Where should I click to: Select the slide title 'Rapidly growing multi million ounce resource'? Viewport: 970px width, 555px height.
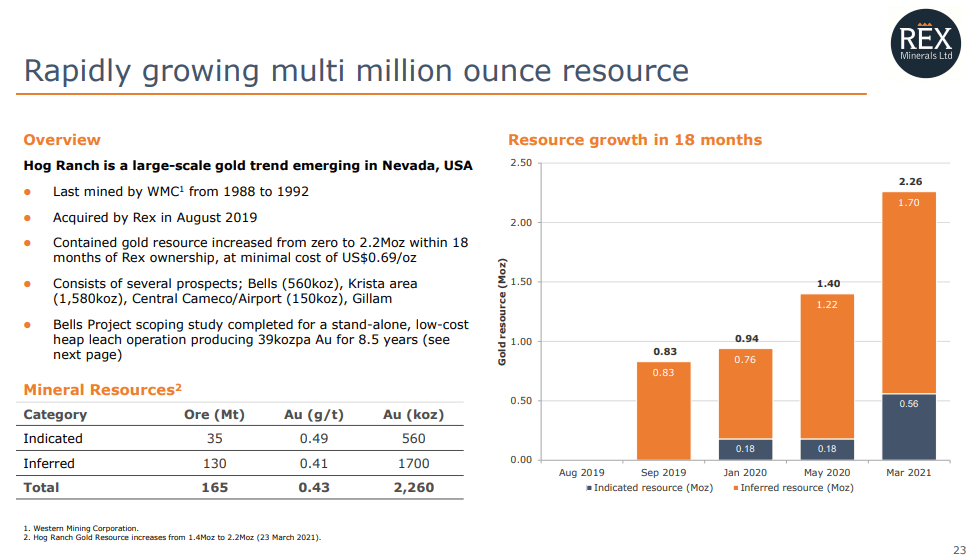pos(356,71)
